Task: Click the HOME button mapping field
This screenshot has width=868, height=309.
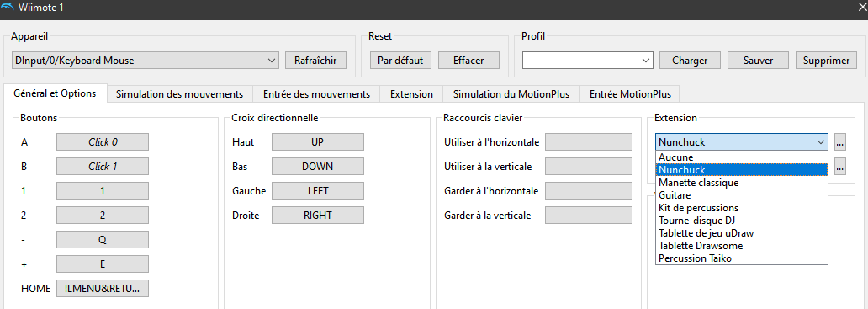Action: coord(103,288)
